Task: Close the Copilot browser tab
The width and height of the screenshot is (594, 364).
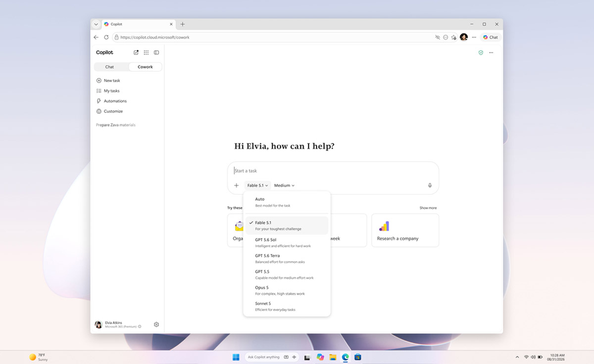Action: point(171,24)
